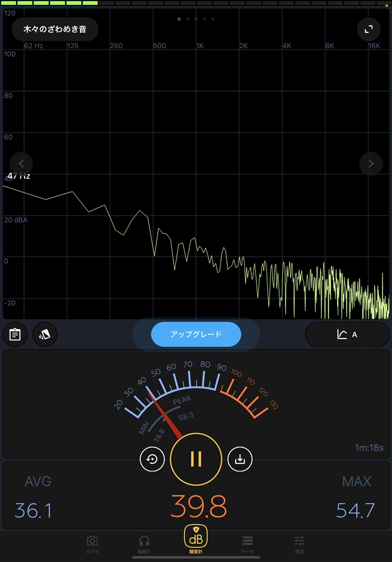Open the 設定 settings tab
The height and width of the screenshot is (562, 392).
click(x=299, y=544)
